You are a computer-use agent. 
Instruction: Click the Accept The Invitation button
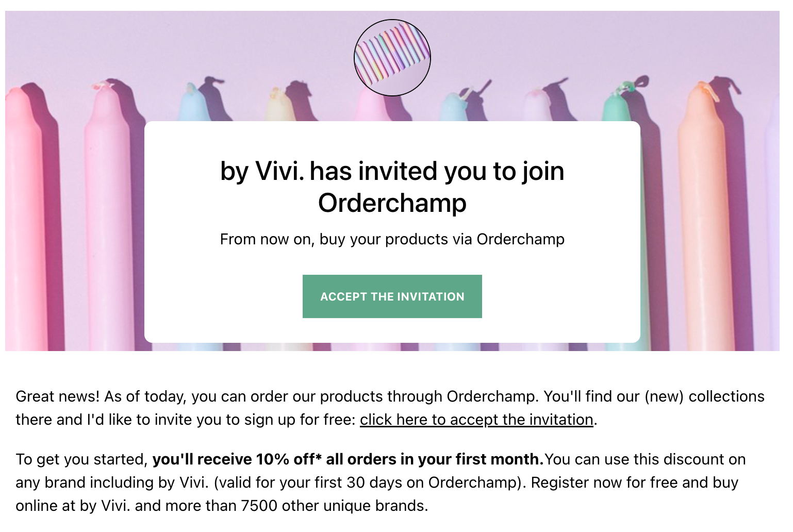tap(392, 296)
